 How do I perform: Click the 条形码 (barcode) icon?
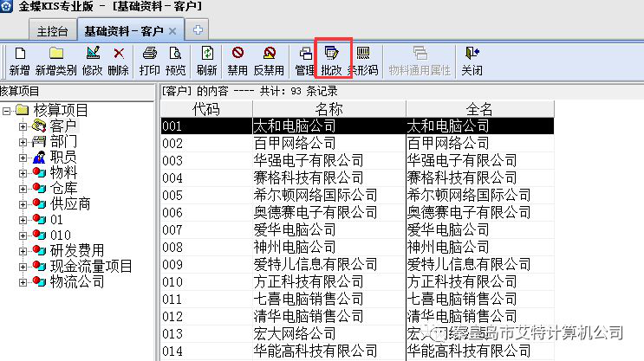[x=363, y=53]
